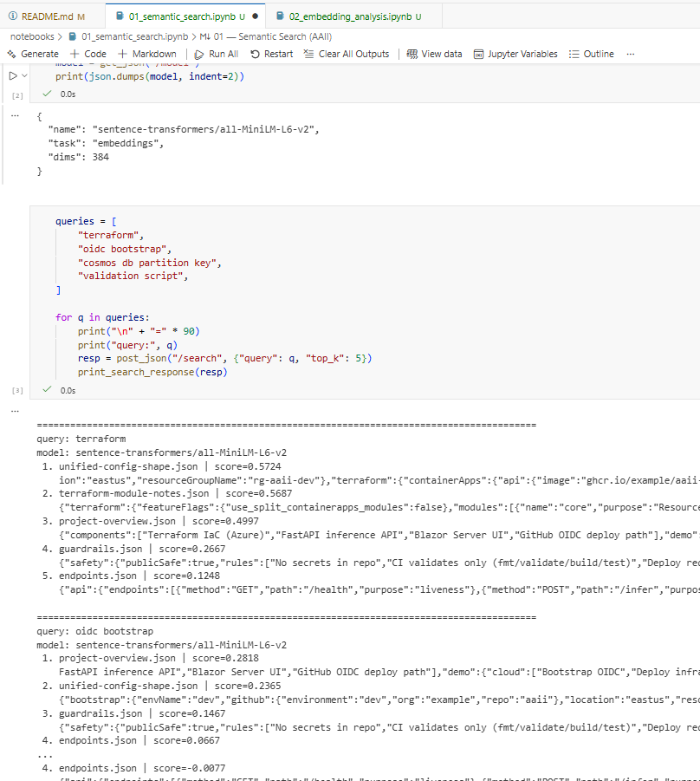
Task: Run the queries code cell play button
Action: (x=11, y=221)
